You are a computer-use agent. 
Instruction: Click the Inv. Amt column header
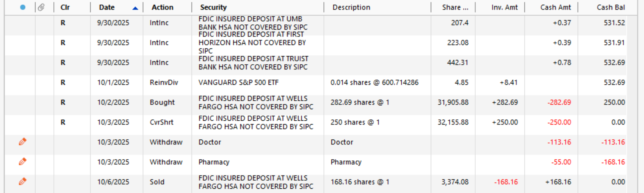(x=504, y=7)
